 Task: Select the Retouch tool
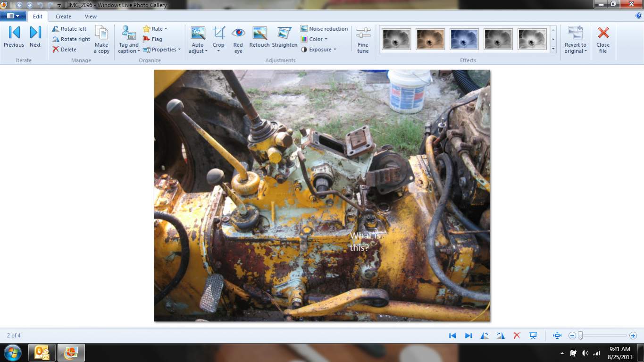tap(259, 38)
